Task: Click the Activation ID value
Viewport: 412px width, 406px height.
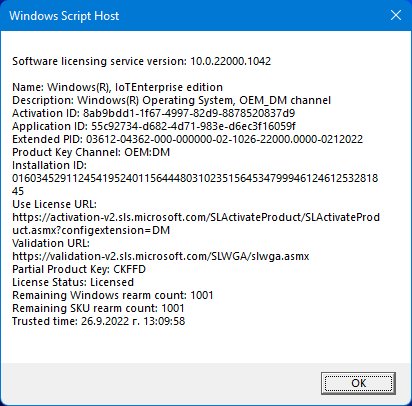Action: click(189, 113)
